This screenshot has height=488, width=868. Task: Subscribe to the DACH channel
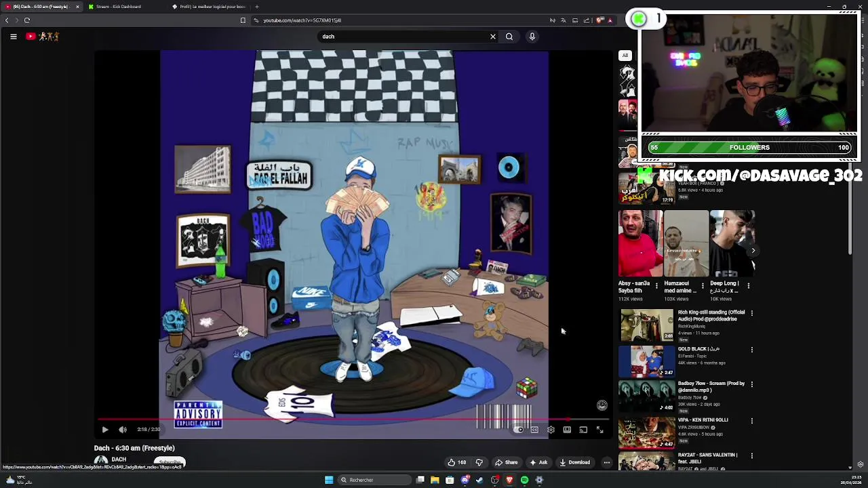pos(170,462)
